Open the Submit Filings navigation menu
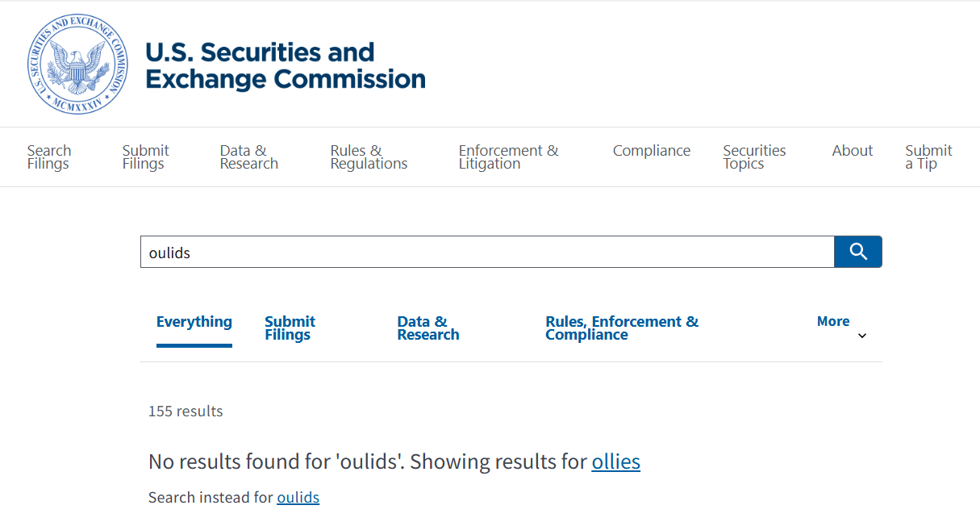This screenshot has height=522, width=980. [x=145, y=157]
